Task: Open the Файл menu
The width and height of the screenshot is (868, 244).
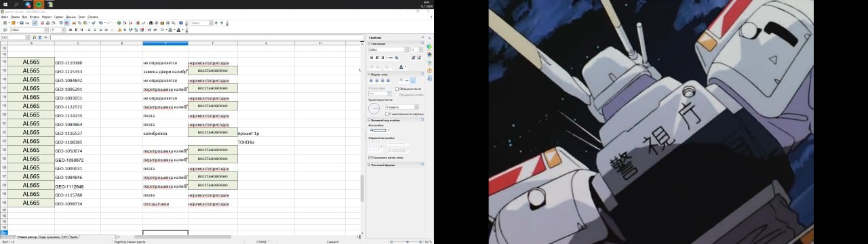Action: pos(5,16)
